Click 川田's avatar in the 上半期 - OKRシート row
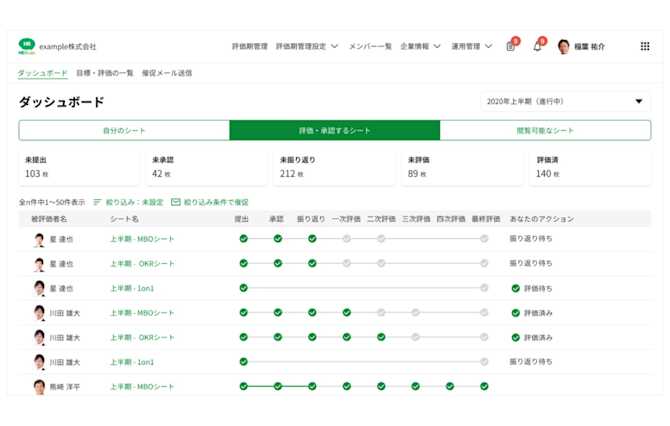Image resolution: width=670 pixels, height=426 pixels. [x=39, y=338]
